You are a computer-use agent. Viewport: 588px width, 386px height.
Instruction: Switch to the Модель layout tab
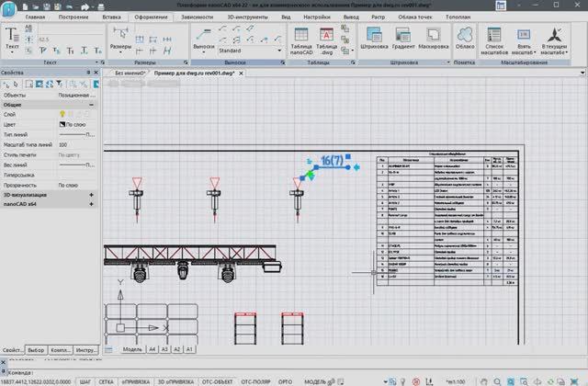(x=132, y=349)
